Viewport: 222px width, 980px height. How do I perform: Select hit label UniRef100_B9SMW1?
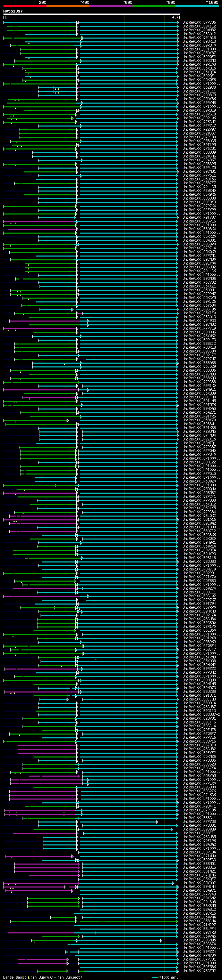(x=199, y=172)
